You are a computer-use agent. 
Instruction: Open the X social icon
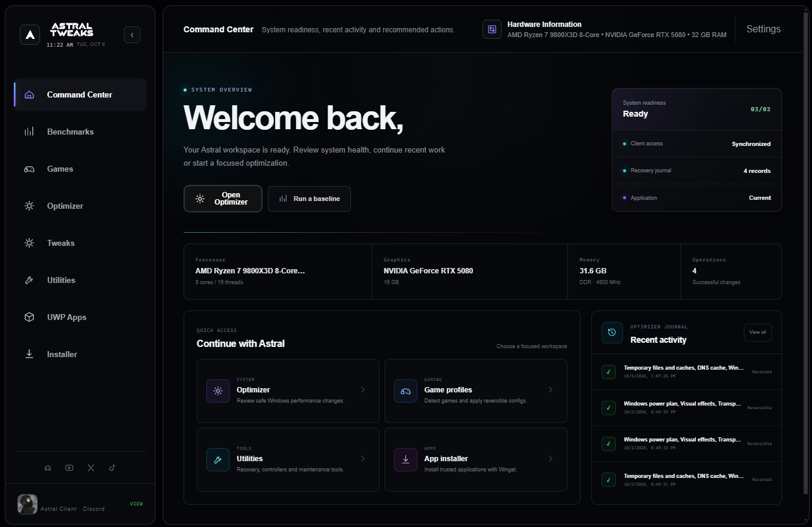point(91,468)
